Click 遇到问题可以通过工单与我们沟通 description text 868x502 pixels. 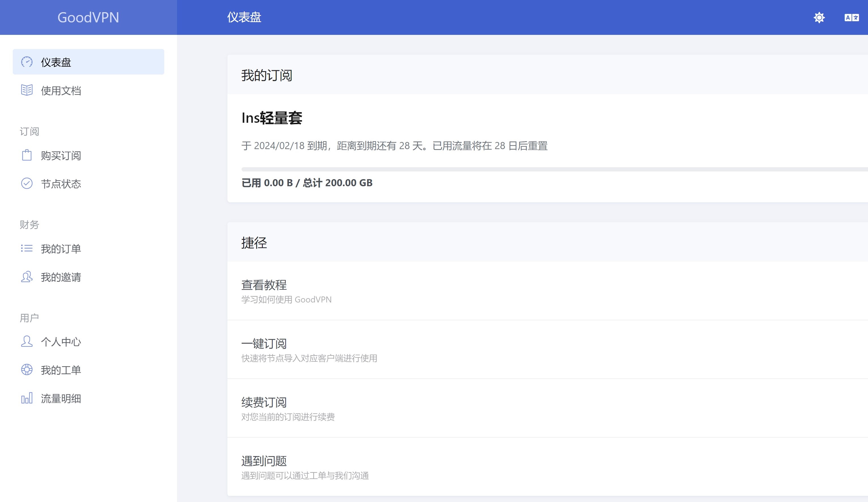tap(305, 475)
